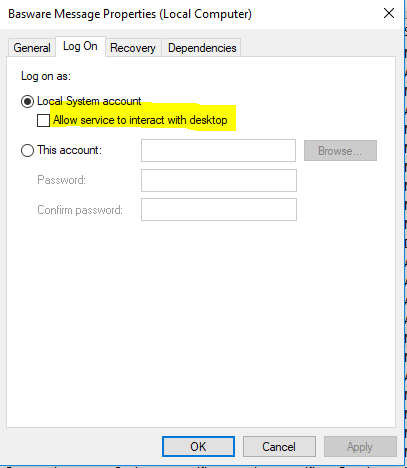Focus the Confirm password field
This screenshot has width=407, height=468.
coord(219,210)
